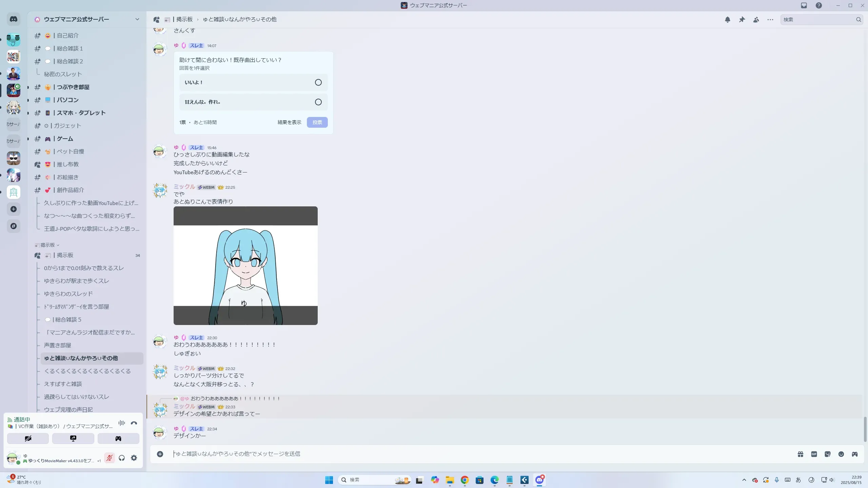
Task: Show pinned messages
Action: coord(742,20)
